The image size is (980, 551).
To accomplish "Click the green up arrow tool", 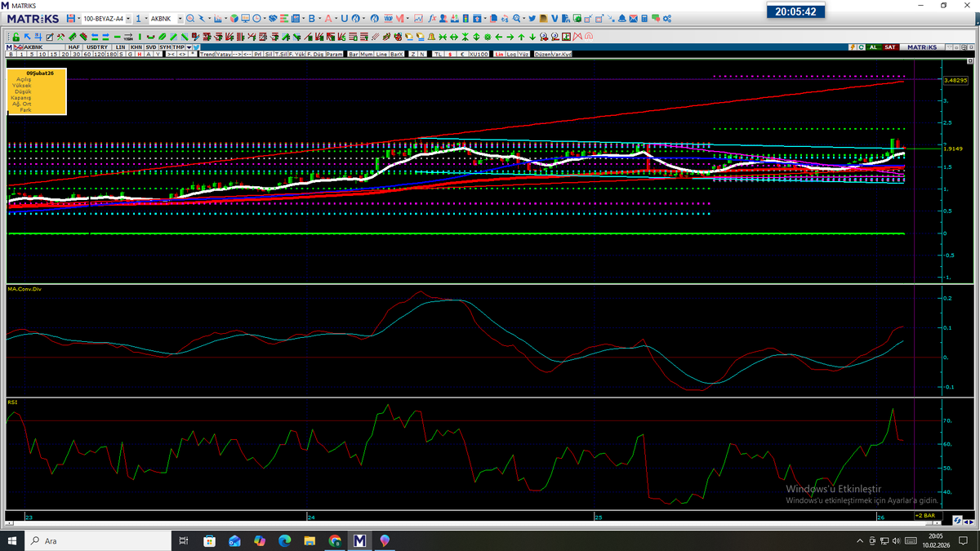I will coord(522,37).
